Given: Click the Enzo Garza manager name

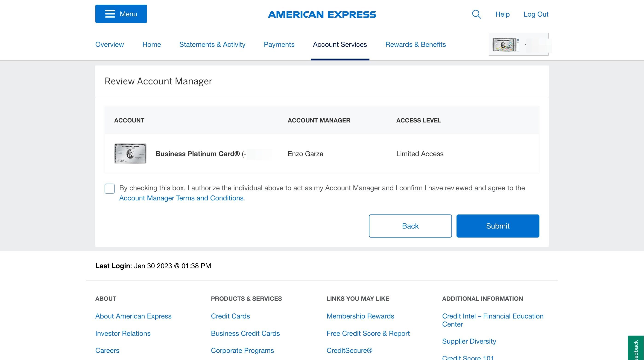Looking at the screenshot, I should click(x=305, y=154).
